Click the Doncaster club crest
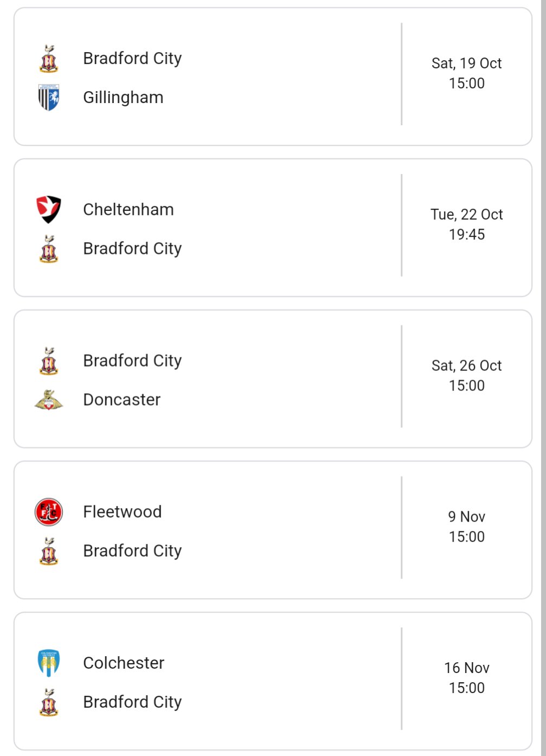The height and width of the screenshot is (756, 546). tap(49, 400)
